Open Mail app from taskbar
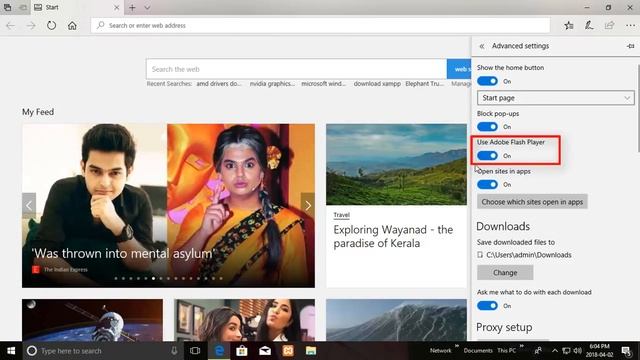The width and height of the screenshot is (640, 360). [x=265, y=351]
